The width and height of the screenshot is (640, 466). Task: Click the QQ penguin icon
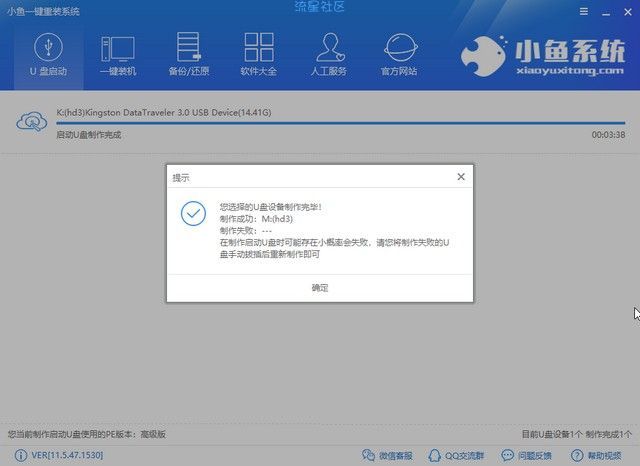click(434, 455)
